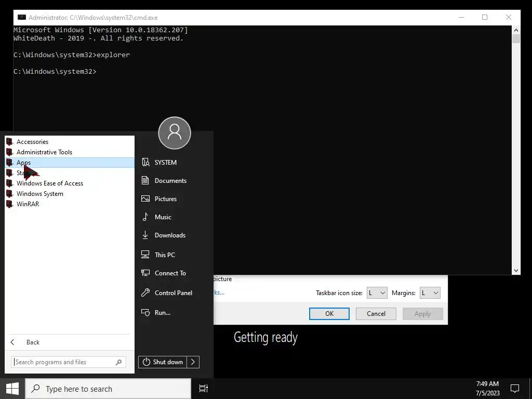Click the Administrative Tools folder icon
This screenshot has height=399, width=532.
(9, 152)
